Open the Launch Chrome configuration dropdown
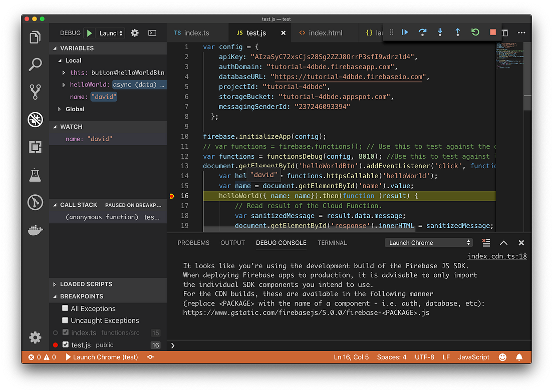 click(x=428, y=242)
